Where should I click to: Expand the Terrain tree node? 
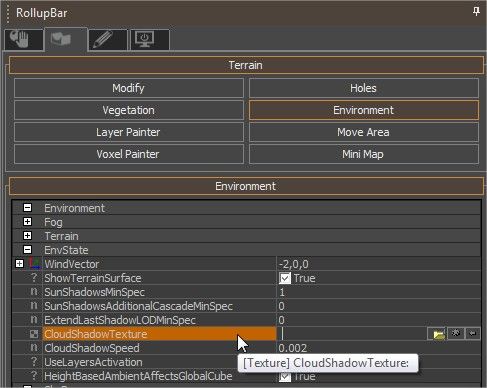coord(28,236)
